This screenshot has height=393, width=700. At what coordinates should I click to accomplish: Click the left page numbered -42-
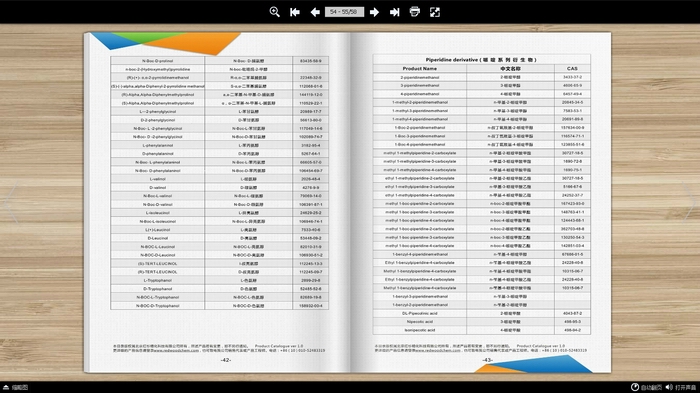pos(226,360)
